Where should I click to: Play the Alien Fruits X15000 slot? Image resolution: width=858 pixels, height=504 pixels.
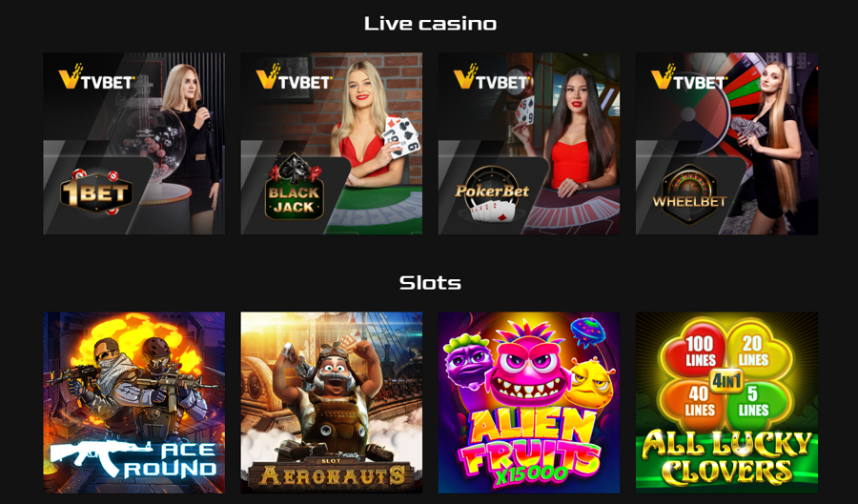(529, 403)
